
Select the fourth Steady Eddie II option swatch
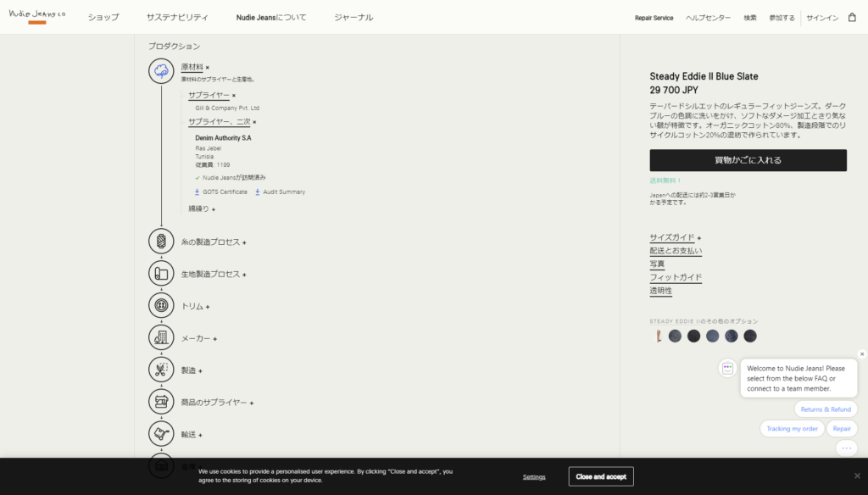712,336
